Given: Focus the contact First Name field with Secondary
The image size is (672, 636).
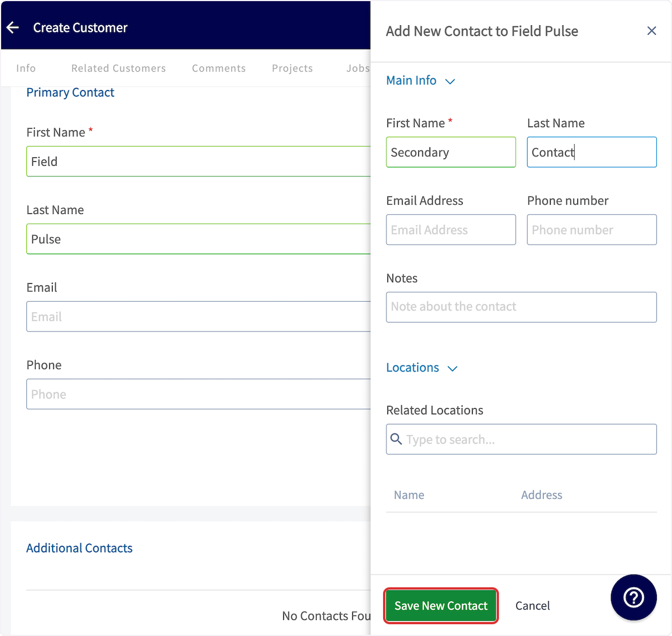Looking at the screenshot, I should tap(451, 152).
